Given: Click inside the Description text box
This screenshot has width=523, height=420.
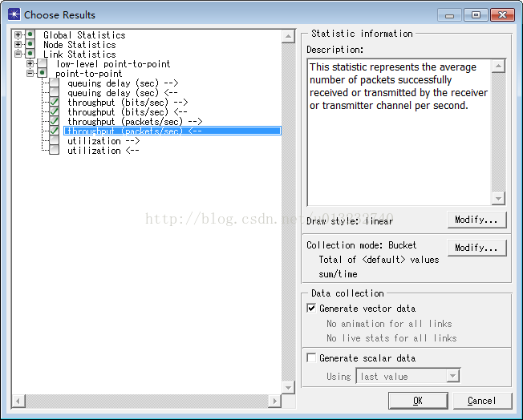Looking at the screenshot, I should pos(399,132).
